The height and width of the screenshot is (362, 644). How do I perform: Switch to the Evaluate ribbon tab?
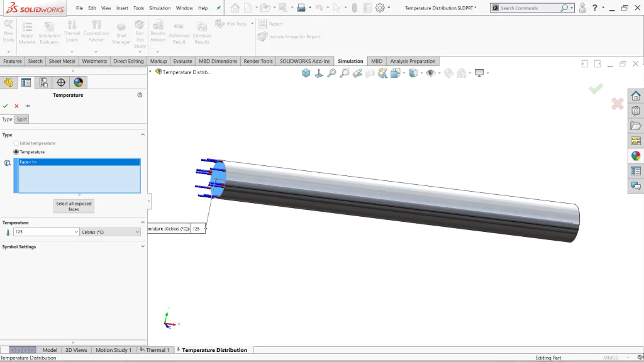coord(182,61)
